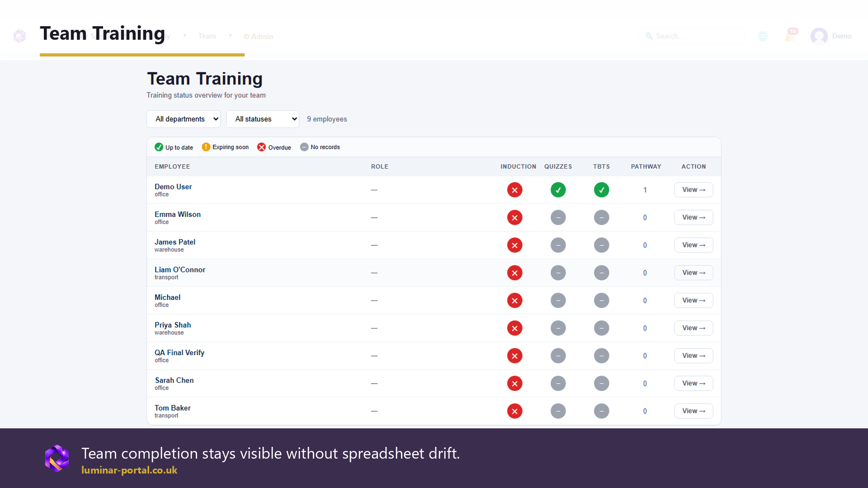Open the All departments dropdown

184,119
